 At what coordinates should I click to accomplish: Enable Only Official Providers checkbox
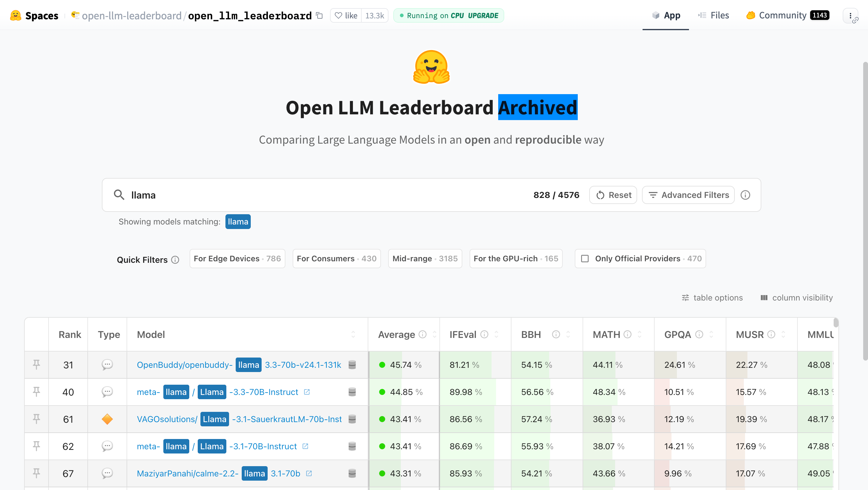(x=585, y=259)
